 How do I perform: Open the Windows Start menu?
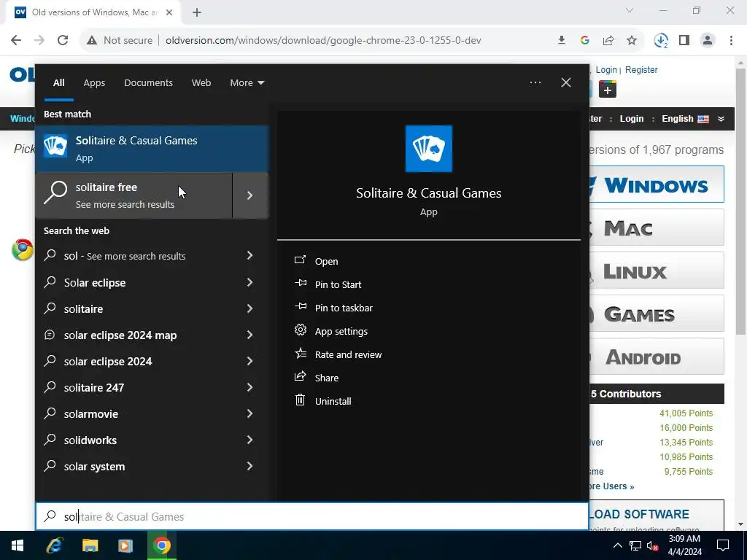click(x=18, y=545)
